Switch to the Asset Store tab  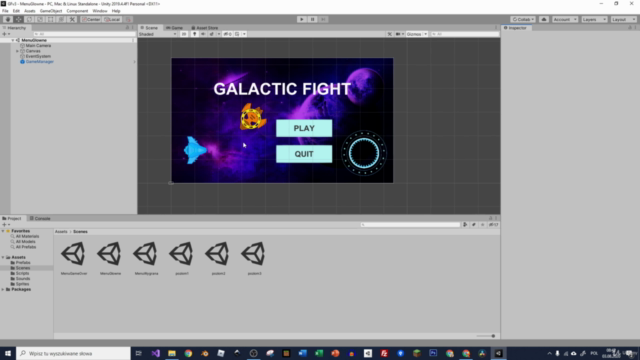pos(205,28)
